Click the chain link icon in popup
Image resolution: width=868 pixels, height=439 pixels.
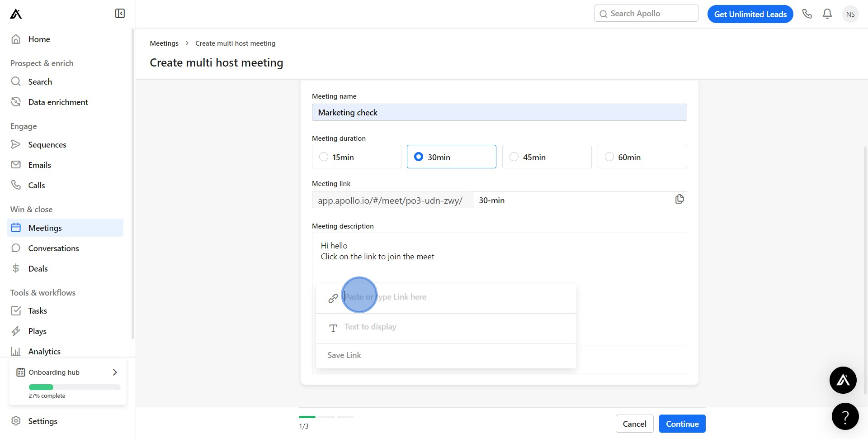pos(333,298)
